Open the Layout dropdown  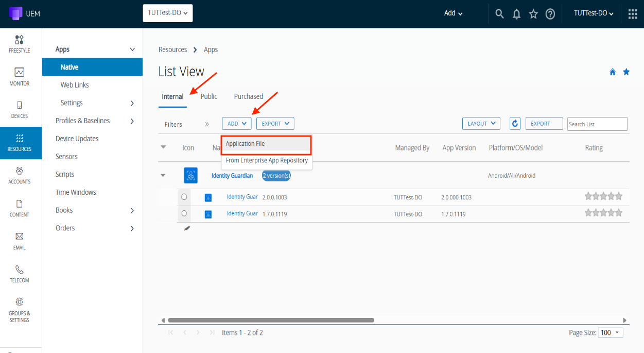pos(481,124)
